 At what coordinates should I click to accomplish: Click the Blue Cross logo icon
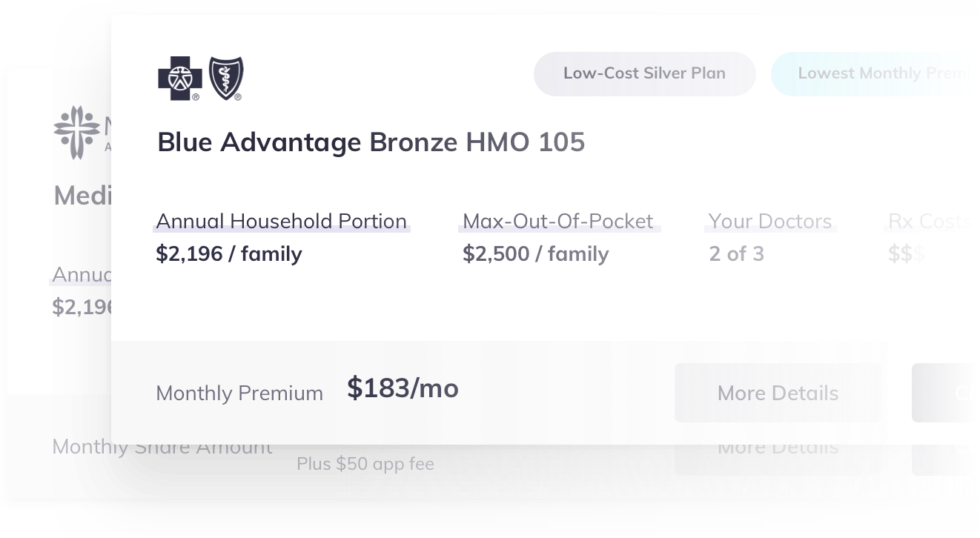pos(180,78)
